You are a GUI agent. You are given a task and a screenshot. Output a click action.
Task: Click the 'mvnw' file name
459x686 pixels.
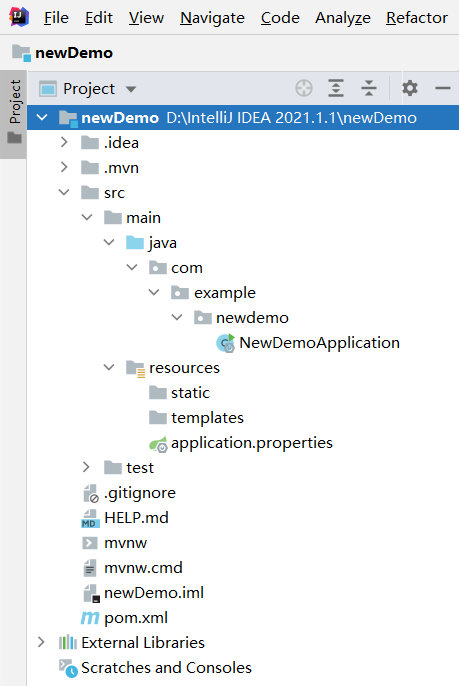point(126,543)
